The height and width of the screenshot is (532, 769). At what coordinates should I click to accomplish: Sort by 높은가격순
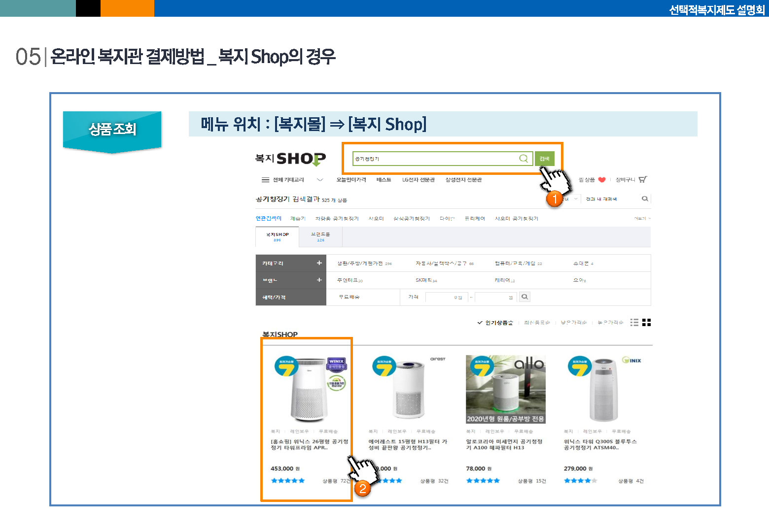pyautogui.click(x=610, y=323)
